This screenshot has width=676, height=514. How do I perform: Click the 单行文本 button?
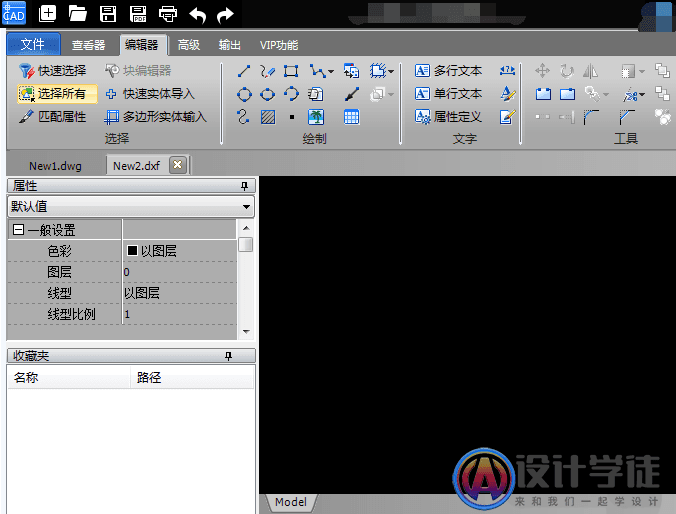[x=448, y=94]
